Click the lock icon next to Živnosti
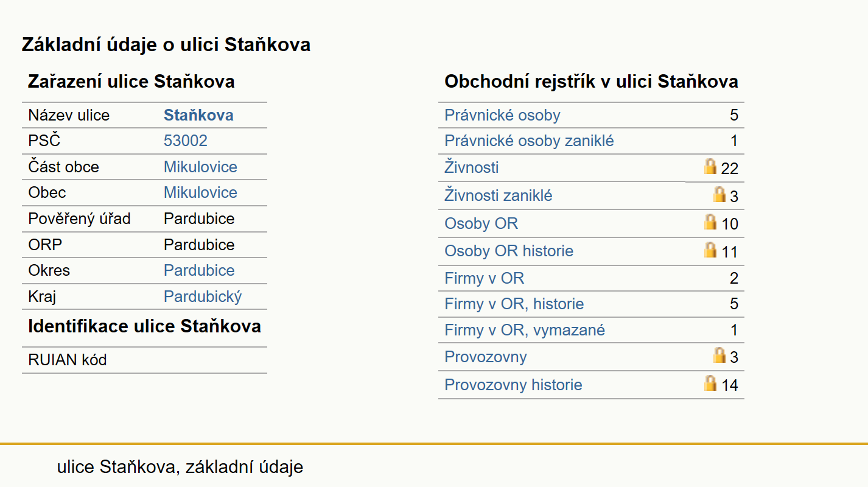The height and width of the screenshot is (487, 868). pos(710,166)
